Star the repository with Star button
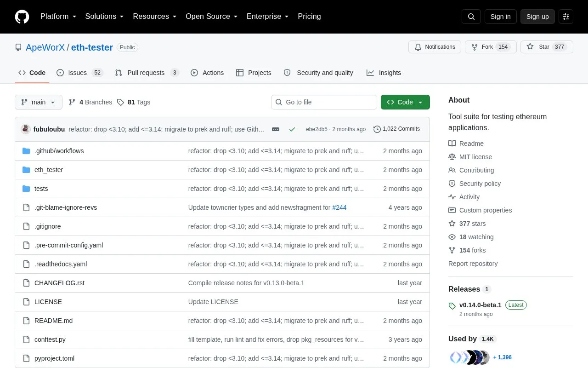This screenshot has width=588, height=368. pyautogui.click(x=547, y=47)
